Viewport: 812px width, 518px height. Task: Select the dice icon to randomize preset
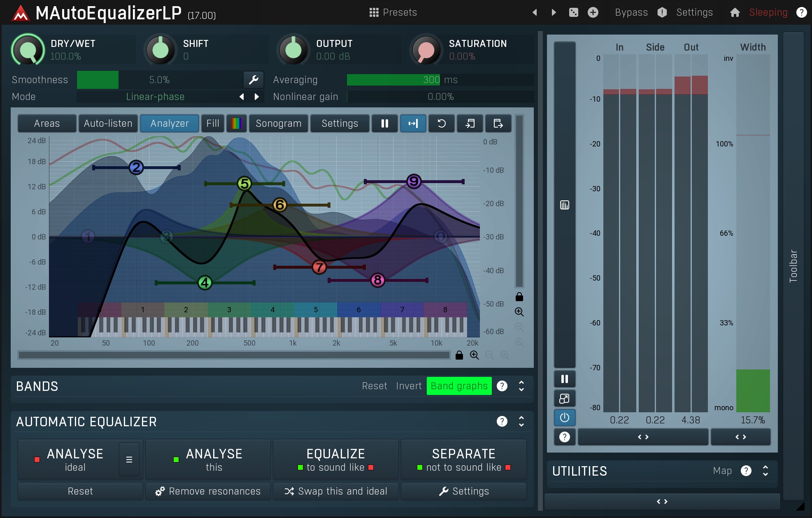click(x=574, y=12)
